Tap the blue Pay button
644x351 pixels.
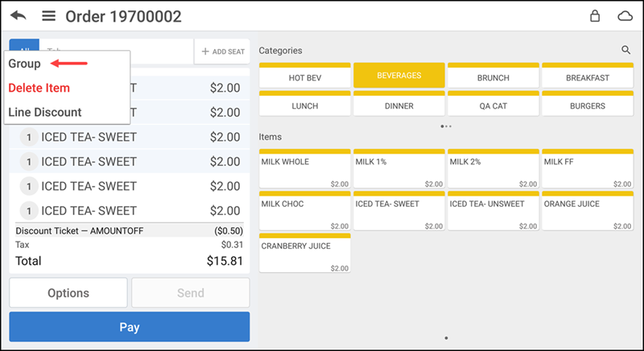pos(130,327)
